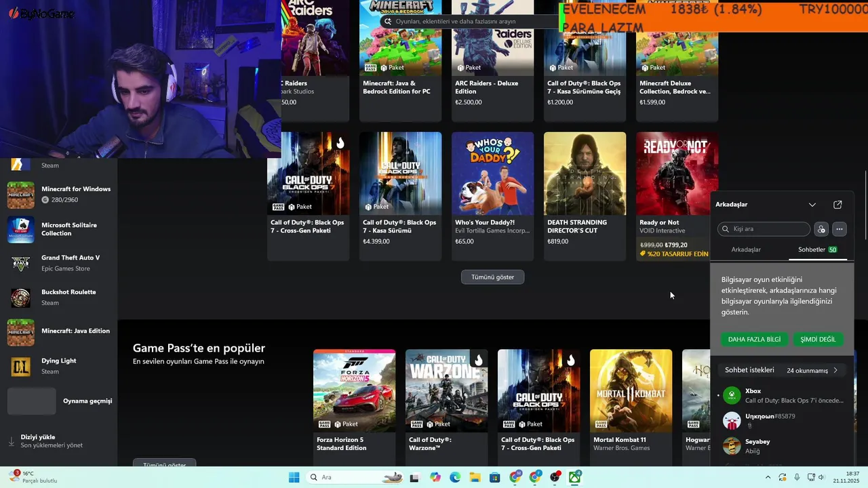Screen dimensions: 868x488
Task: Click the Game Pass'te en popüler heading
Action: tap(199, 348)
